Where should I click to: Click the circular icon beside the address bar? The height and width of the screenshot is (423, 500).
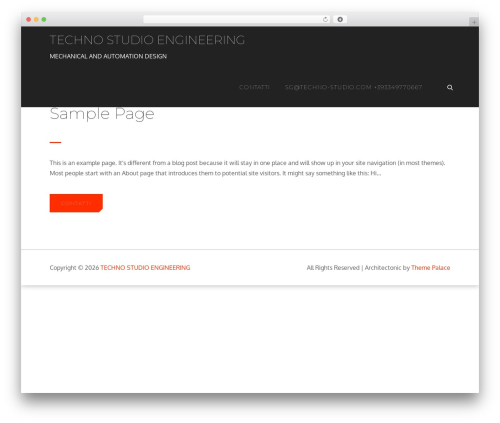(340, 19)
